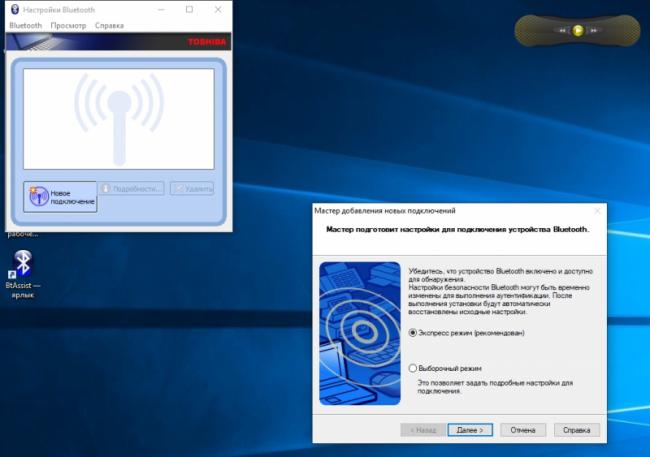
Task: Skip to previous track in media widget
Action: click(564, 31)
